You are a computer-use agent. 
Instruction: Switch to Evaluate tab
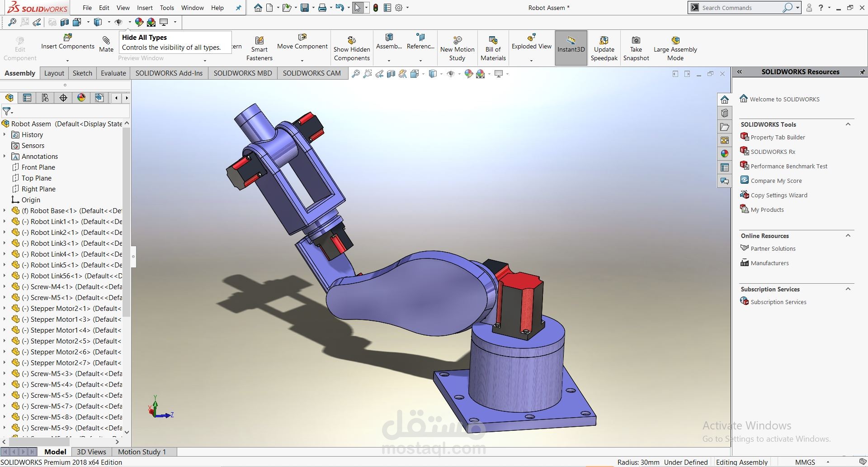coord(113,73)
